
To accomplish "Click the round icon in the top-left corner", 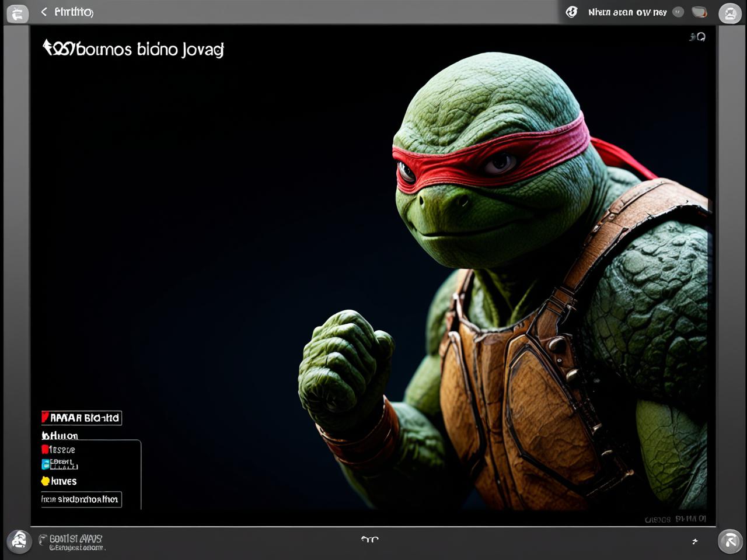I will (x=17, y=13).
